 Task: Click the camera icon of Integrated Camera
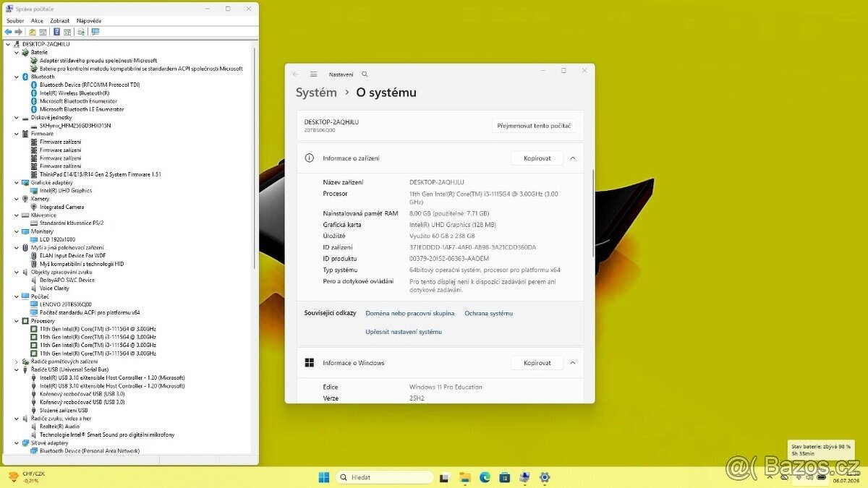pos(34,207)
